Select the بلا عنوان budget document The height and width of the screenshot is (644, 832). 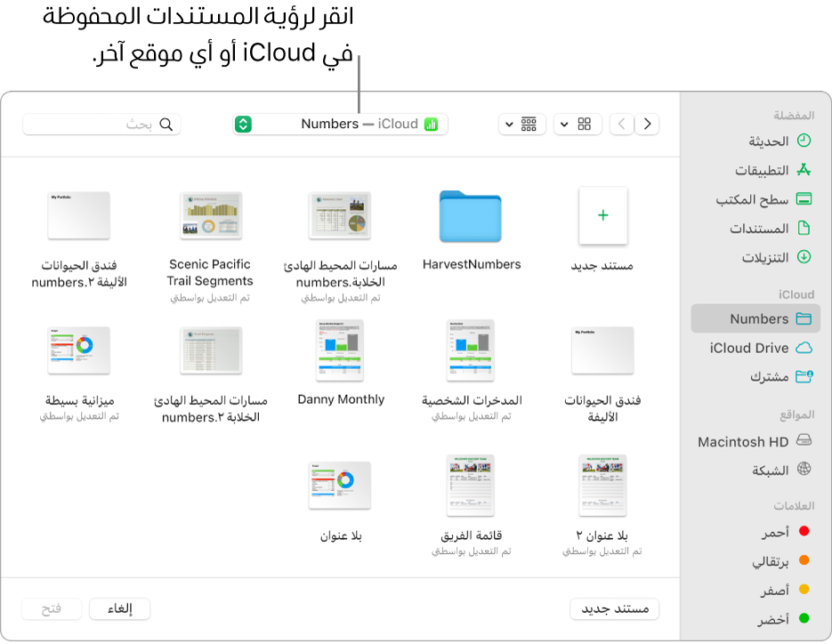pos(340,486)
